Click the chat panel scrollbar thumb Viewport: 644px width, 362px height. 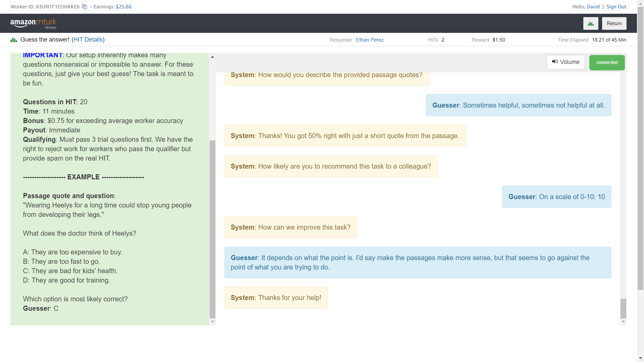tap(623, 308)
